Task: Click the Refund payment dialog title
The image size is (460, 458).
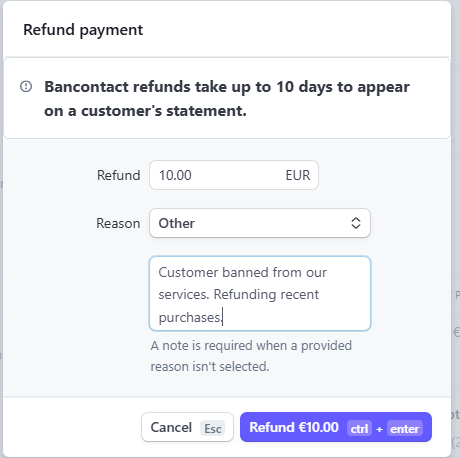Action: (x=83, y=30)
